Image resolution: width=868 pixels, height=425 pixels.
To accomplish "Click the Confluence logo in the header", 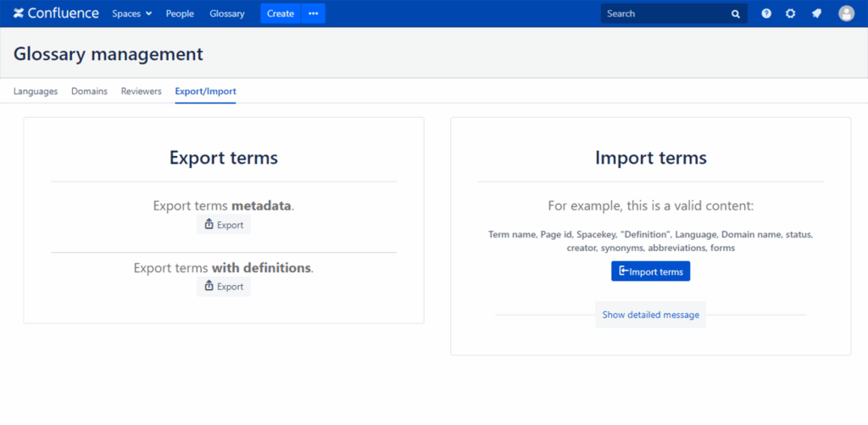I will point(56,14).
